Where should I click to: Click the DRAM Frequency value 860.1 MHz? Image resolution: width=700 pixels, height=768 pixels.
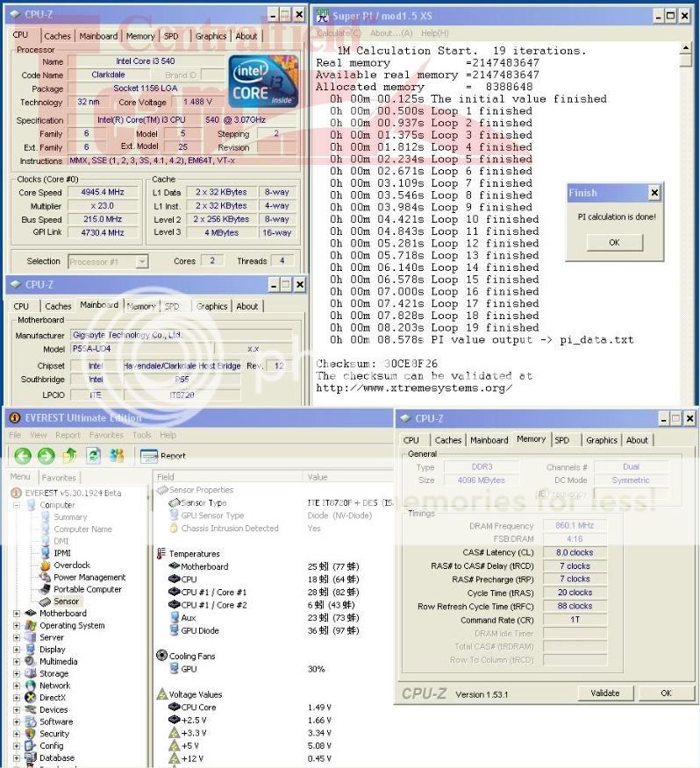[x=575, y=525]
